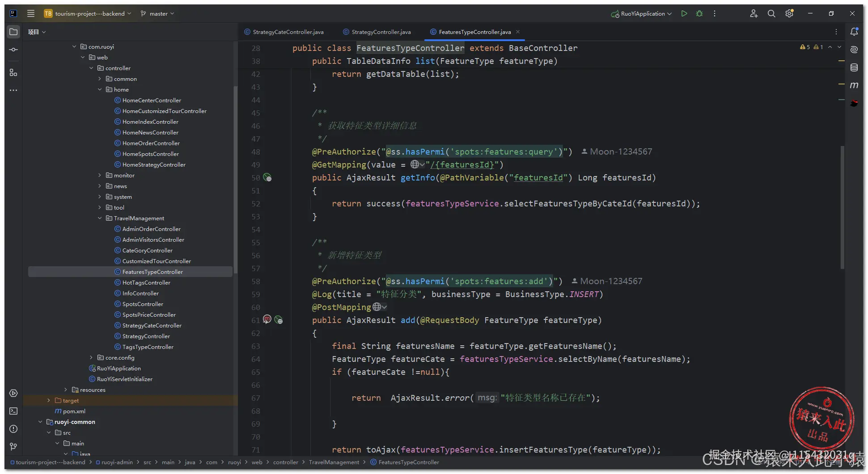
Task: Expand the core.config package
Action: (91, 357)
